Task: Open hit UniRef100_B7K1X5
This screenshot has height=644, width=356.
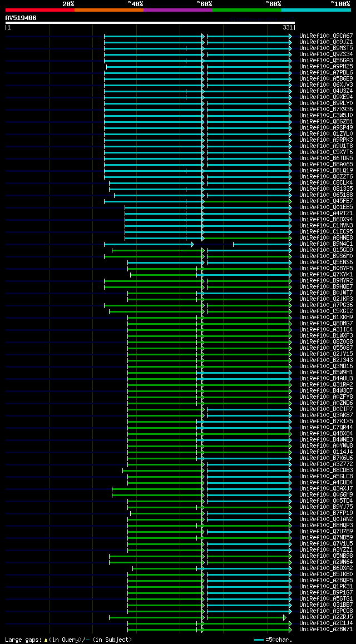Action: click(326, 422)
